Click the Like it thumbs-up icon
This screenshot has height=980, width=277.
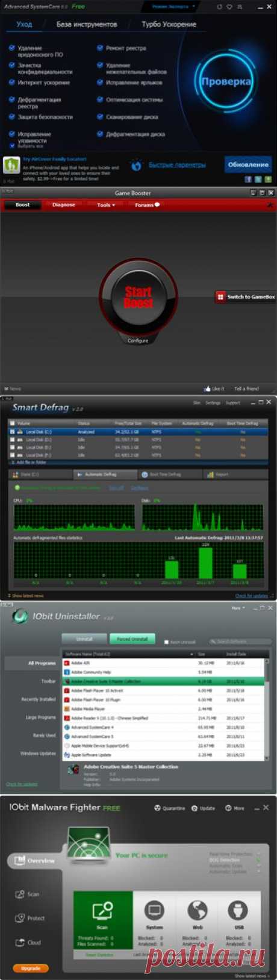click(207, 389)
